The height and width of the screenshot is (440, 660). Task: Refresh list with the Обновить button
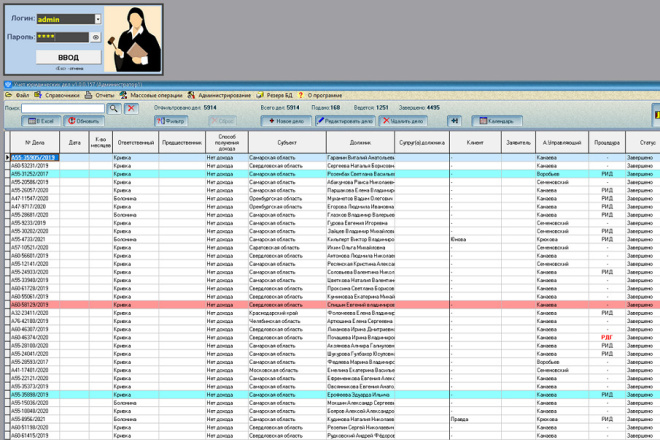(x=83, y=121)
